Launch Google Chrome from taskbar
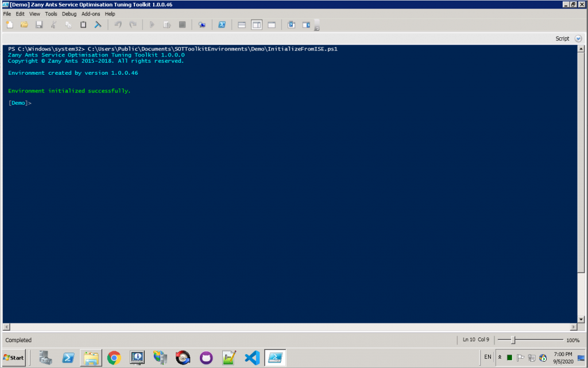Image resolution: width=588 pixels, height=368 pixels. point(114,358)
